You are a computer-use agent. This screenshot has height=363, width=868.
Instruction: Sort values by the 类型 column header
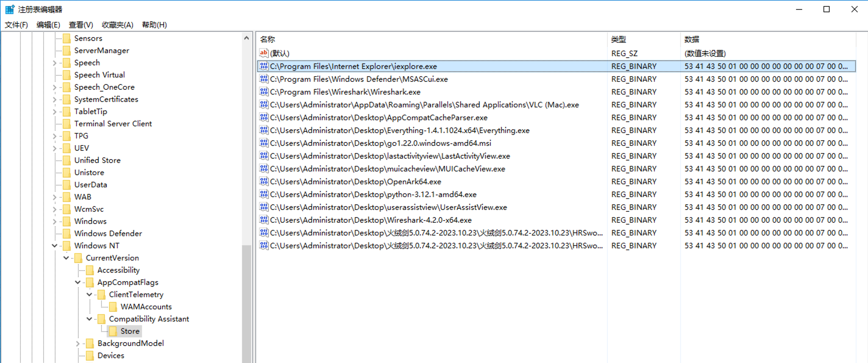coord(644,39)
